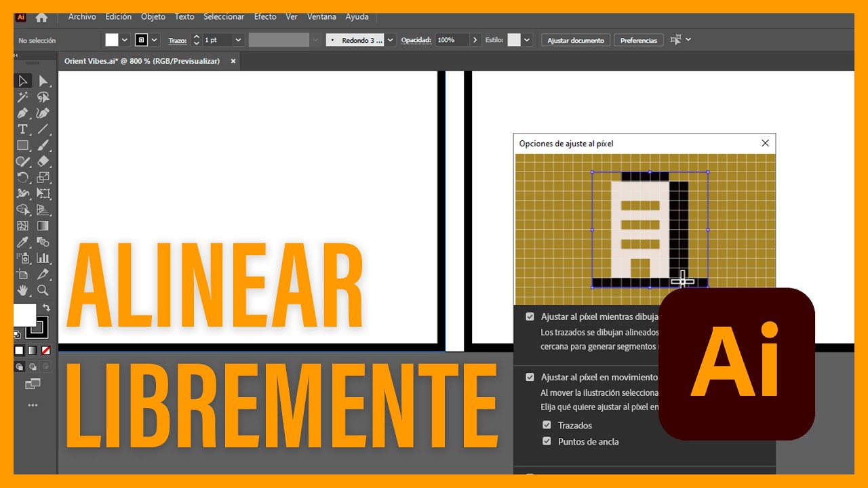868x488 pixels.
Task: Click the 'Ajustar documento' button
Action: click(x=576, y=40)
